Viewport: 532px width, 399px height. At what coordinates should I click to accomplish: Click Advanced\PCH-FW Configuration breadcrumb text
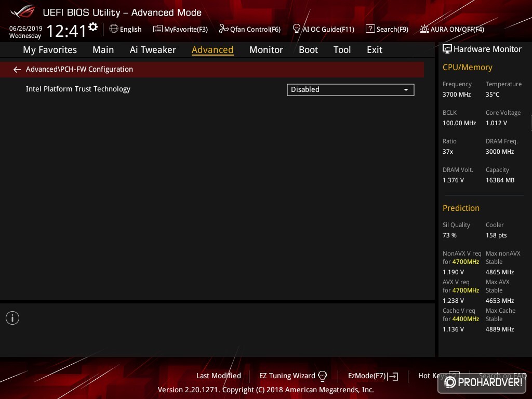point(79,69)
